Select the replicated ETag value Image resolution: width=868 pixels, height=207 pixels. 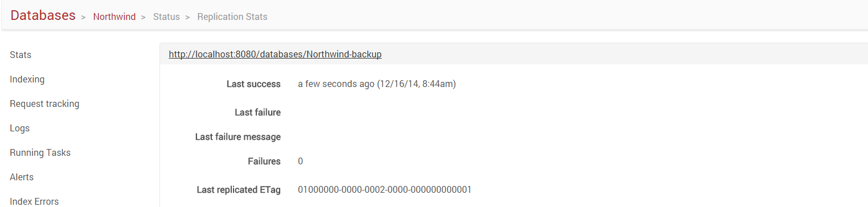pyautogui.click(x=384, y=190)
